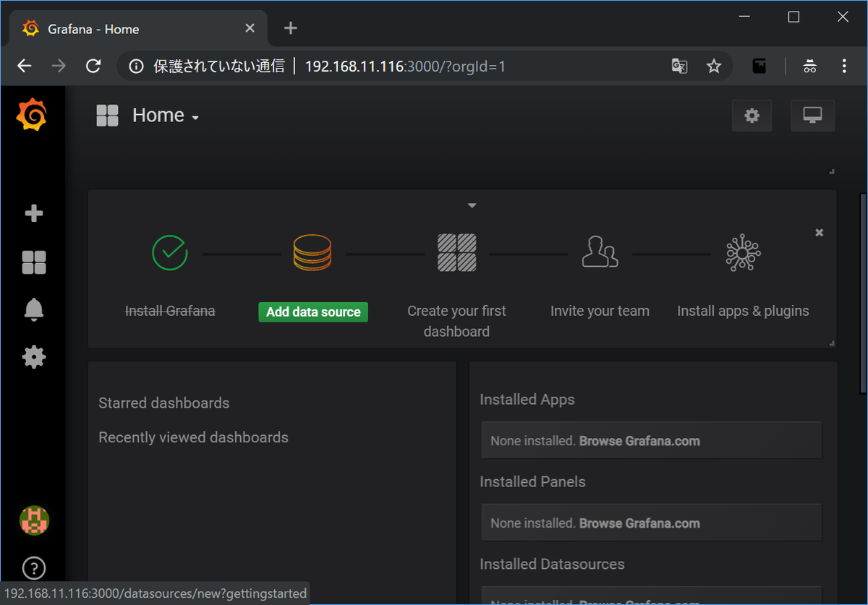Open Configuration gear in the sidebar
Viewport: 868px width, 605px height.
34,357
